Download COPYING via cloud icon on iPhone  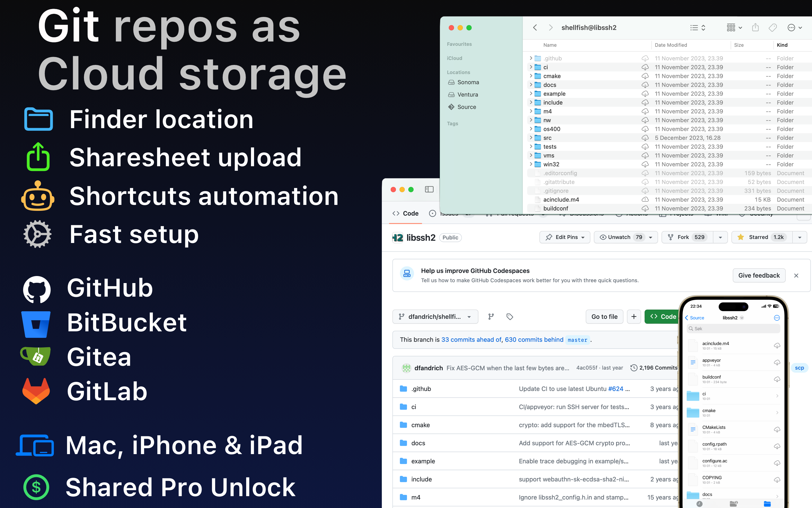point(777,480)
